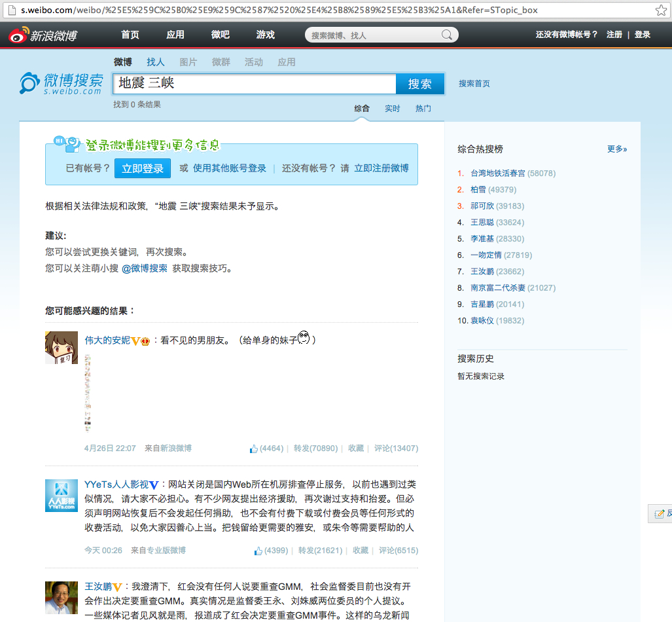Click the Sina Weibo logo

tap(43, 35)
